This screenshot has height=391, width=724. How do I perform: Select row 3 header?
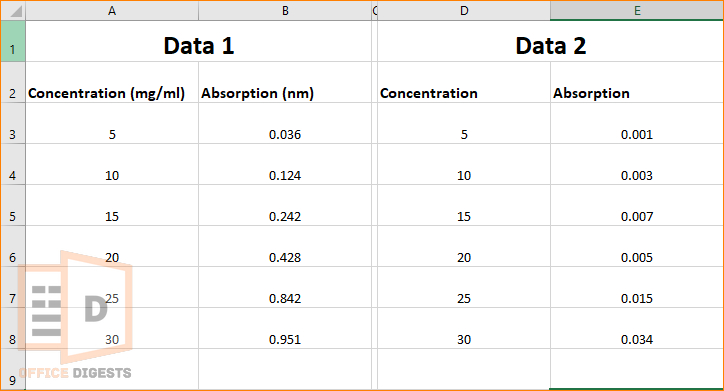(x=13, y=123)
